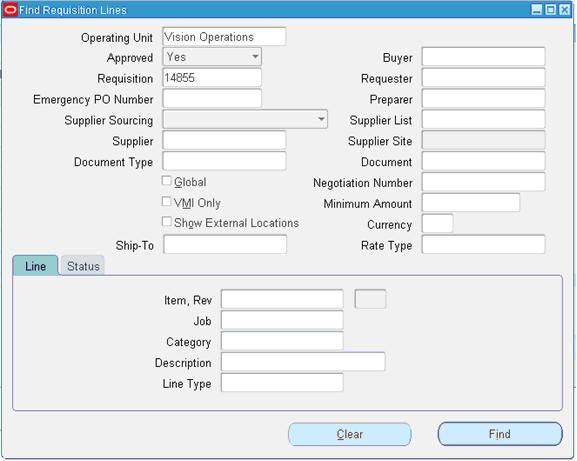Screen dimensions: 577x461
Task: Check Show External Locations option
Action: [166, 222]
